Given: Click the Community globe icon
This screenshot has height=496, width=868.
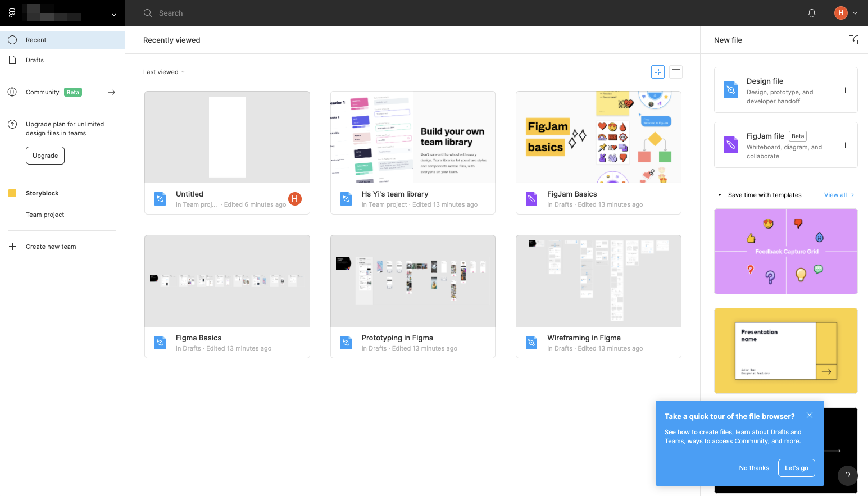Looking at the screenshot, I should (x=12, y=92).
